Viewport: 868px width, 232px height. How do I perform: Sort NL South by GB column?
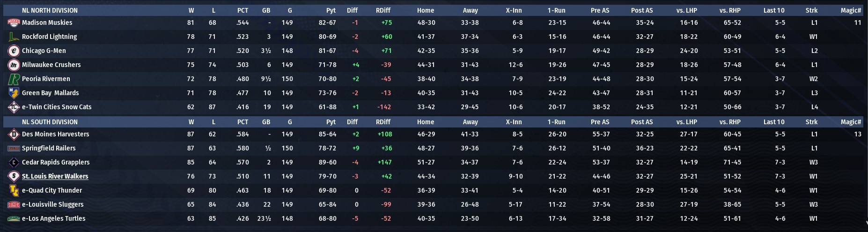coord(266,122)
